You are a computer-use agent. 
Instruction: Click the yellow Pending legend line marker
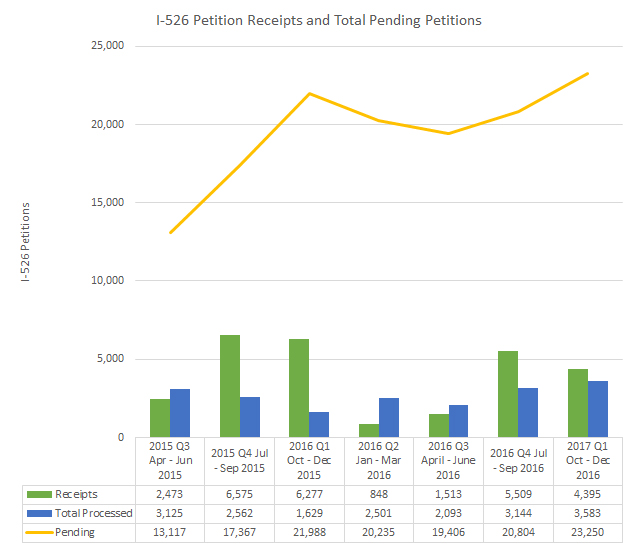[x=40, y=532]
